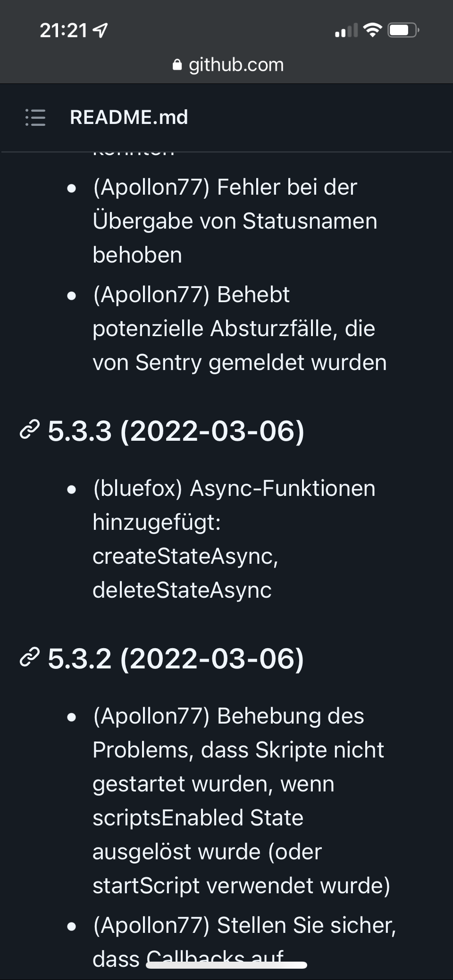
Task: Tap the location arrow next to the time
Action: pos(101,31)
